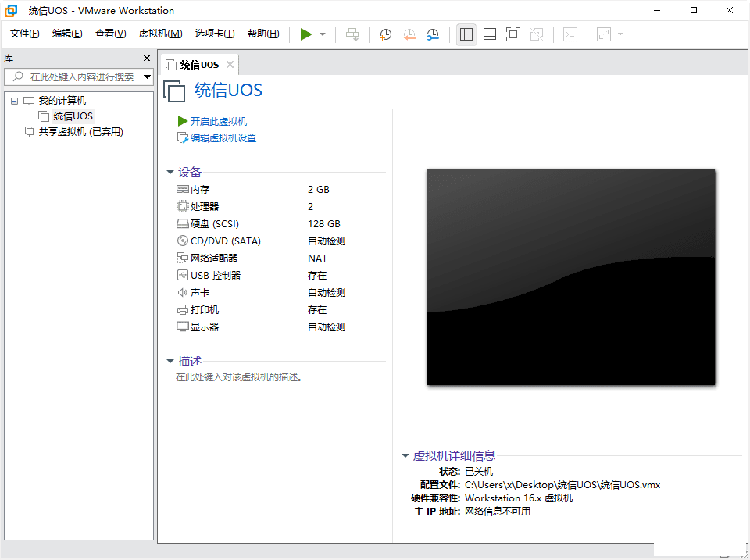
Task: Close the 库 library panel
Action: click(x=147, y=59)
